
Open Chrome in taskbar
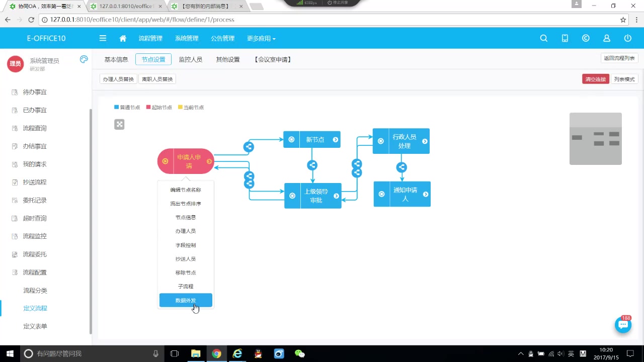point(216,353)
